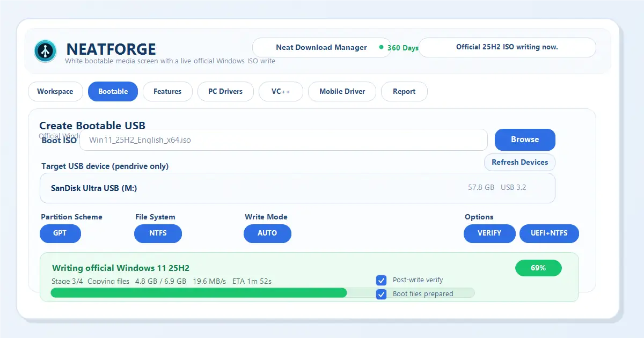Image resolution: width=644 pixels, height=338 pixels.
Task: Click the Refresh Devices button
Action: pyautogui.click(x=519, y=162)
